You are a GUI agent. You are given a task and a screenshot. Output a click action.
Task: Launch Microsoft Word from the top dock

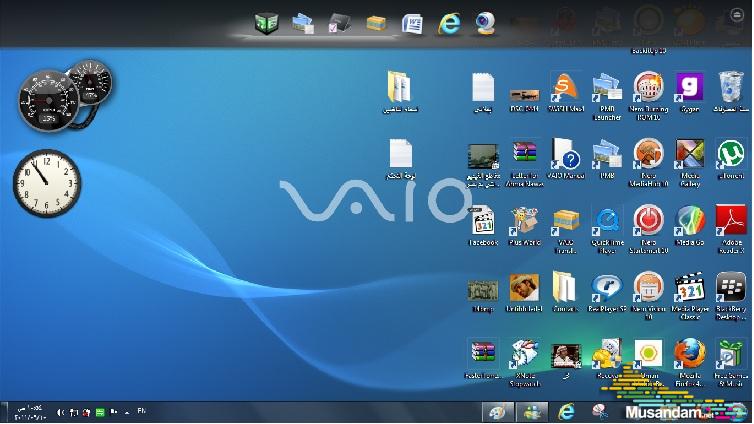click(x=413, y=23)
